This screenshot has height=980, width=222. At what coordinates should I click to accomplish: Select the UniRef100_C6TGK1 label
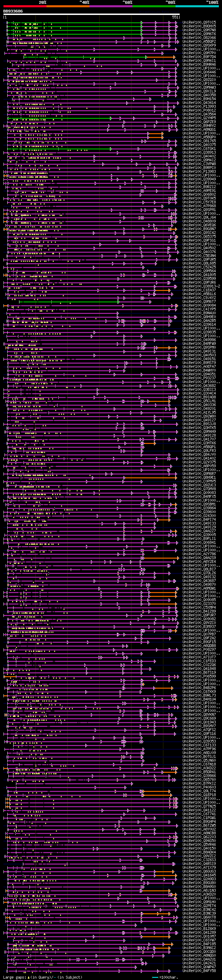point(199,148)
